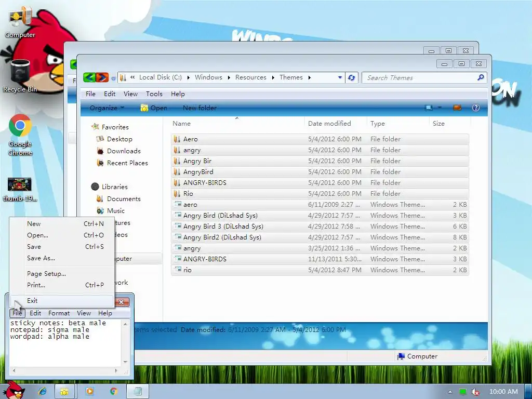This screenshot has height=399, width=532.
Task: Expand the arrow after Local Disk (C:)
Action: tap(188, 78)
